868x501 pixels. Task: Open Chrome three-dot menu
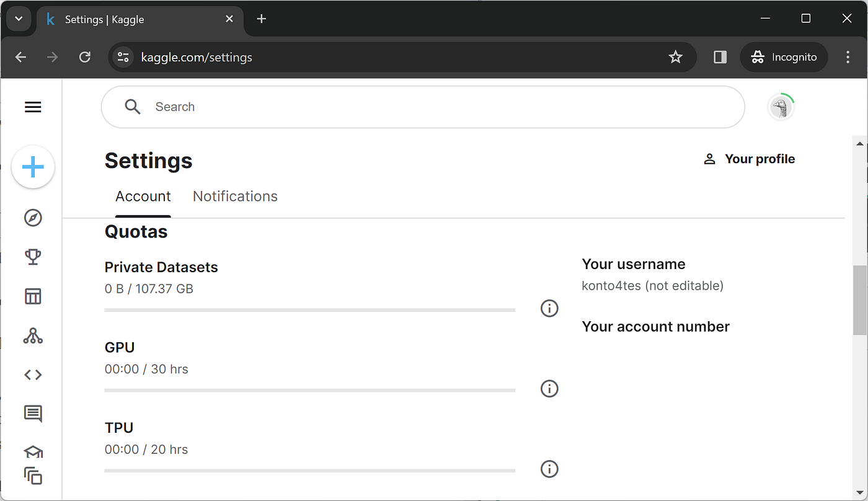pyautogui.click(x=848, y=57)
